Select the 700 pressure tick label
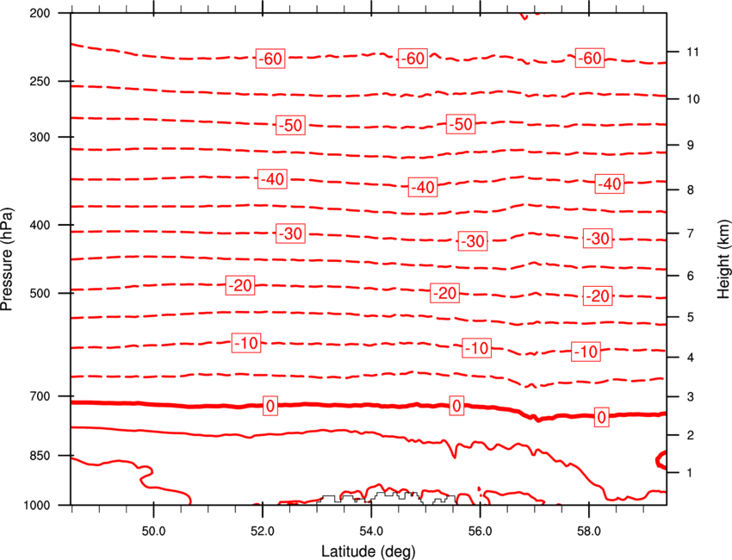This screenshot has height=560, width=732. coord(40,396)
